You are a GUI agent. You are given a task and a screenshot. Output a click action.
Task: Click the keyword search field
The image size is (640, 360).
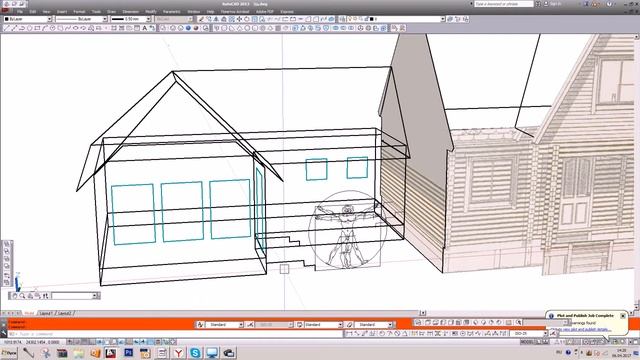pos(504,4)
